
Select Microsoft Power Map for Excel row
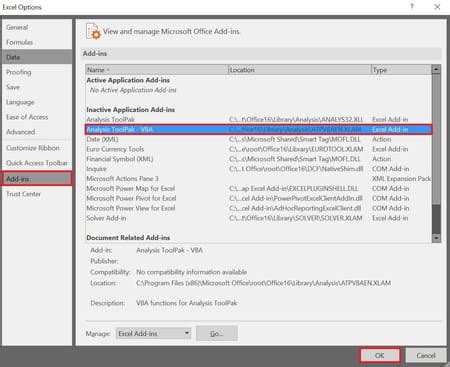coord(258,188)
